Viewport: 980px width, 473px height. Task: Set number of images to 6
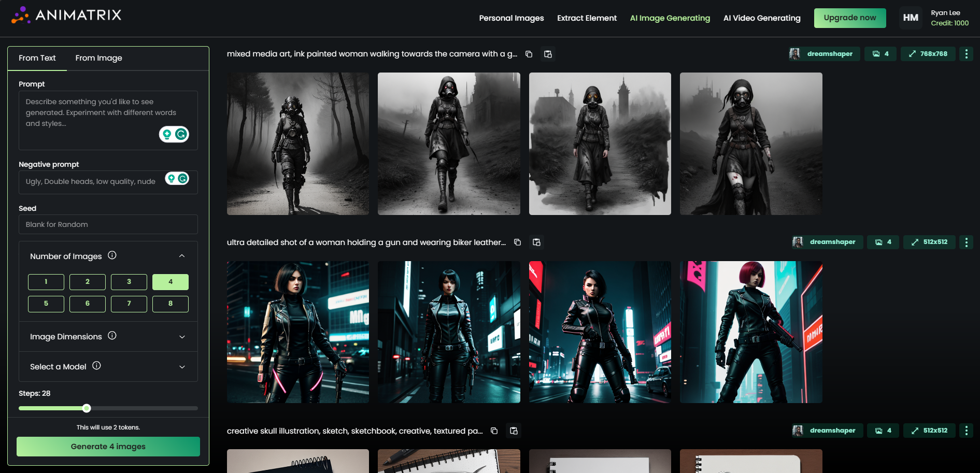coord(88,304)
